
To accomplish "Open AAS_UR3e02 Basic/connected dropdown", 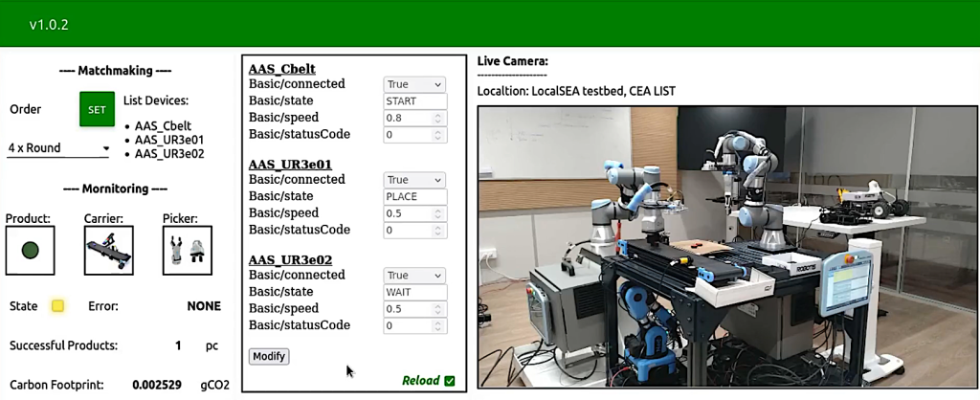I will [414, 276].
